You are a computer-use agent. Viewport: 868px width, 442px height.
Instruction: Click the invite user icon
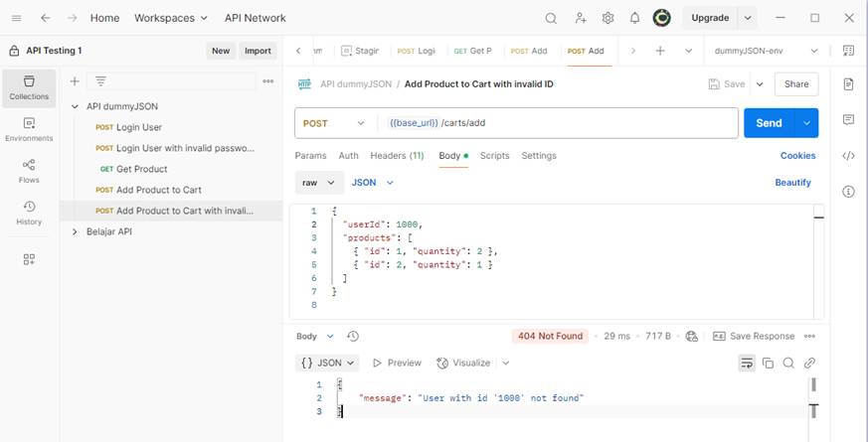(x=580, y=18)
